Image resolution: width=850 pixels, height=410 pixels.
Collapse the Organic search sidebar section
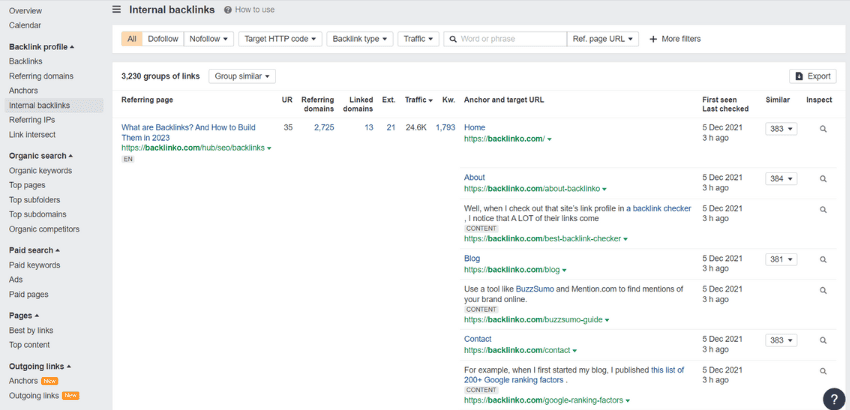click(41, 156)
